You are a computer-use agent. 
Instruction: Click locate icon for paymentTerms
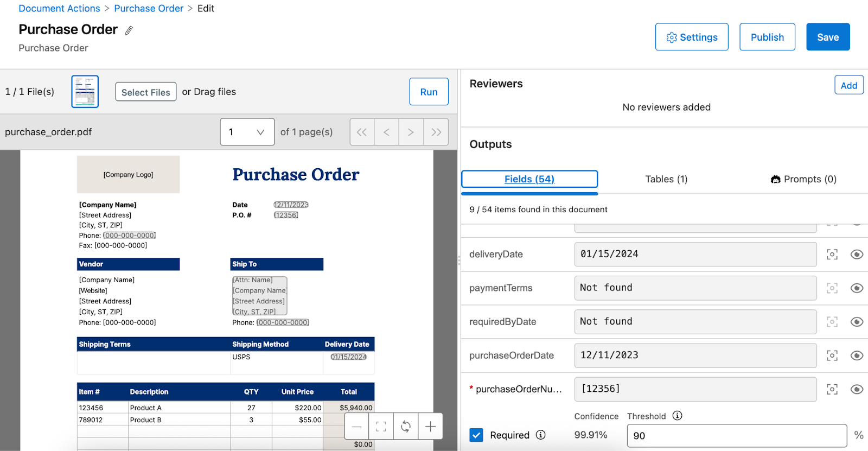click(832, 288)
